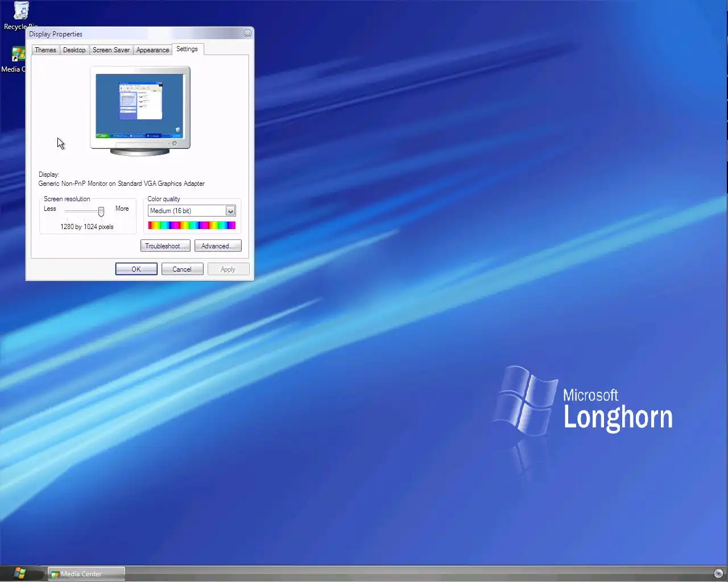Click the monitor preview image
Viewport: 728px width, 582px height.
click(x=140, y=111)
